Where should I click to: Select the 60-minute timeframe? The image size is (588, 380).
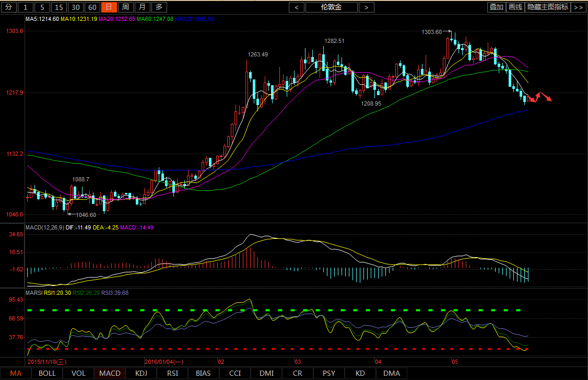click(92, 7)
